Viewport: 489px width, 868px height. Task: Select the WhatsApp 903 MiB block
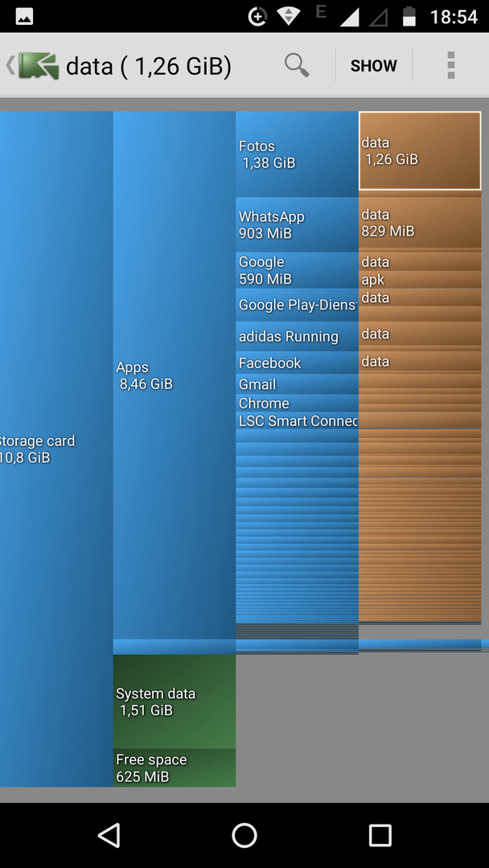297,225
